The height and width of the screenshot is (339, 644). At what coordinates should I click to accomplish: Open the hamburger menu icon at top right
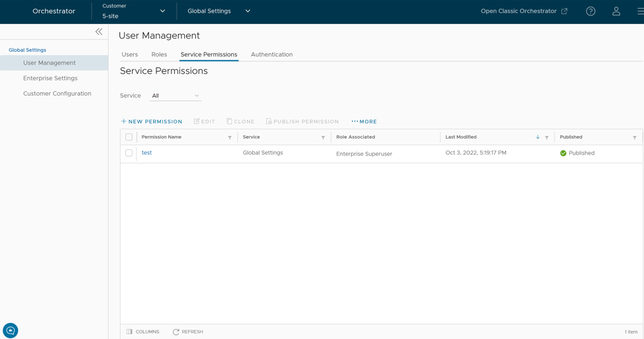point(639,11)
